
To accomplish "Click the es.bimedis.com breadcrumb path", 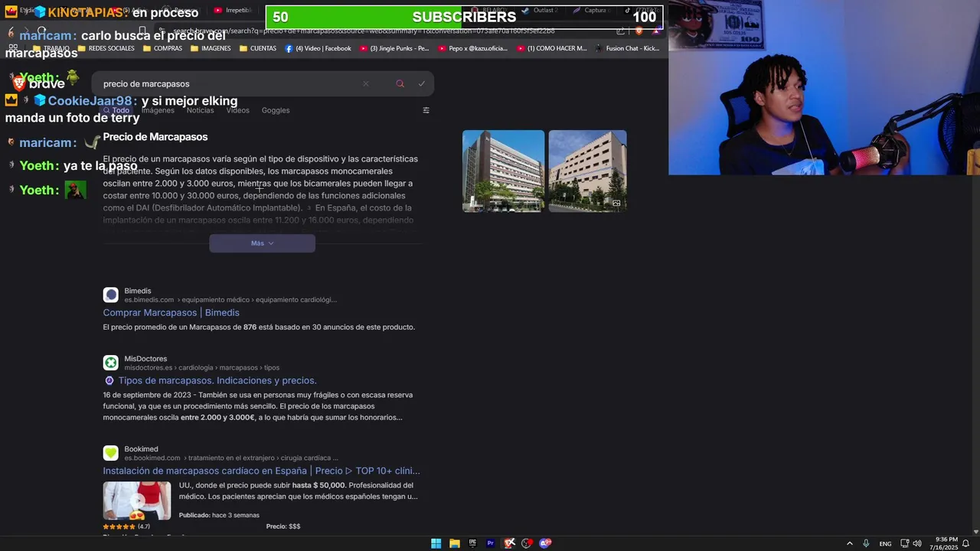I will click(230, 300).
